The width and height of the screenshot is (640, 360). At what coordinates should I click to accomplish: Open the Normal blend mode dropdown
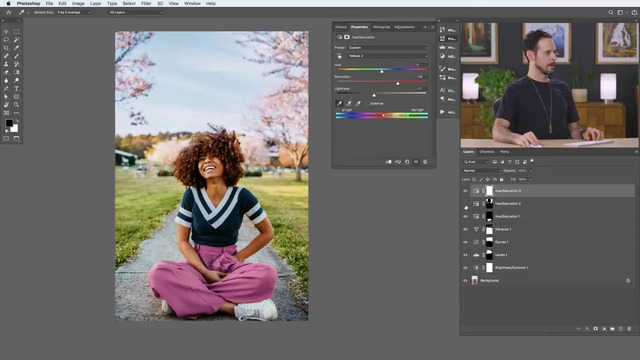482,171
